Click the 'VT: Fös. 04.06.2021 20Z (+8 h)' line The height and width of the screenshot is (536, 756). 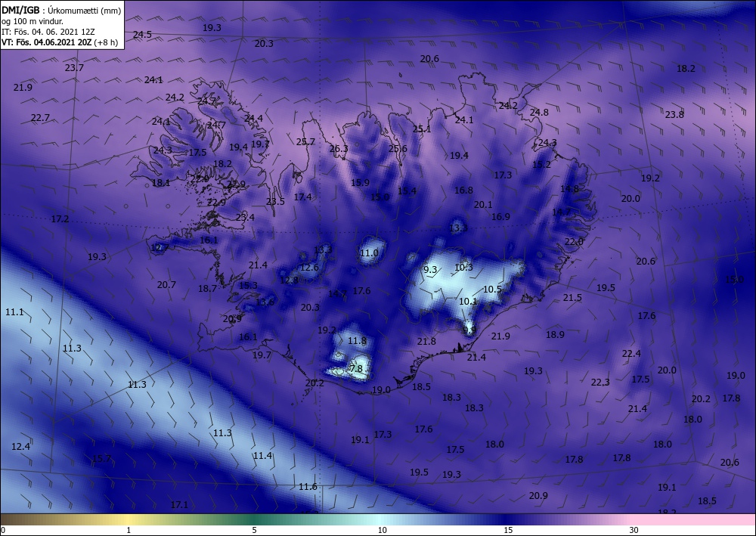click(60, 42)
